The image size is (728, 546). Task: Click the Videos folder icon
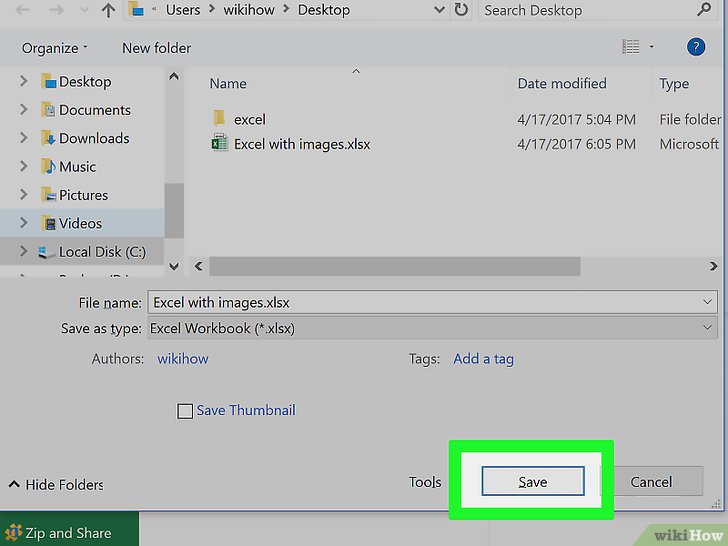click(x=48, y=223)
